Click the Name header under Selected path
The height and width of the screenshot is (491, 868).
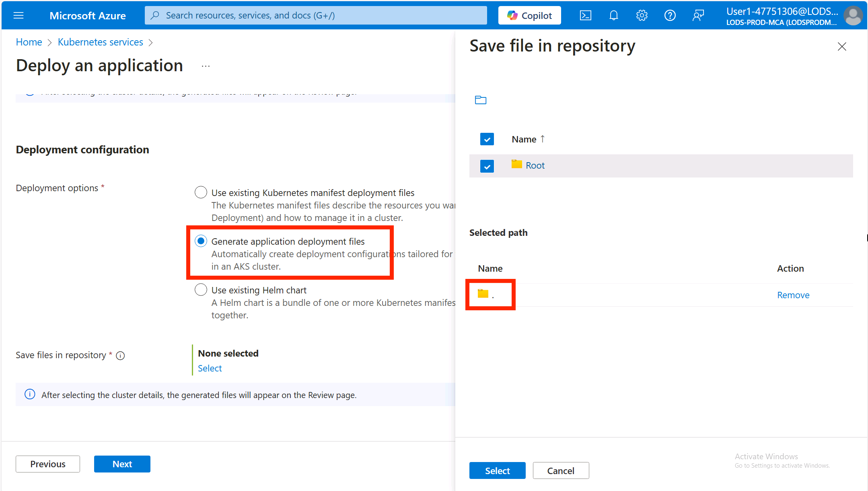[490, 268]
